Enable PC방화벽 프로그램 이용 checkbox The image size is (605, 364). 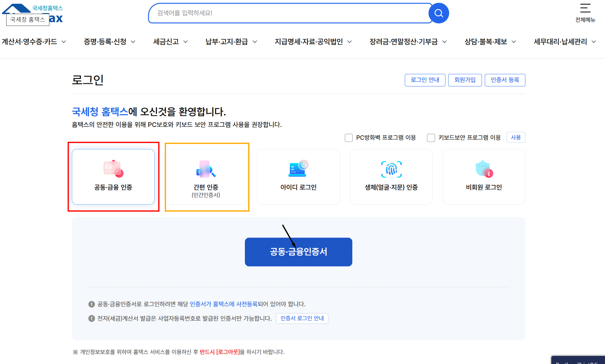(349, 138)
